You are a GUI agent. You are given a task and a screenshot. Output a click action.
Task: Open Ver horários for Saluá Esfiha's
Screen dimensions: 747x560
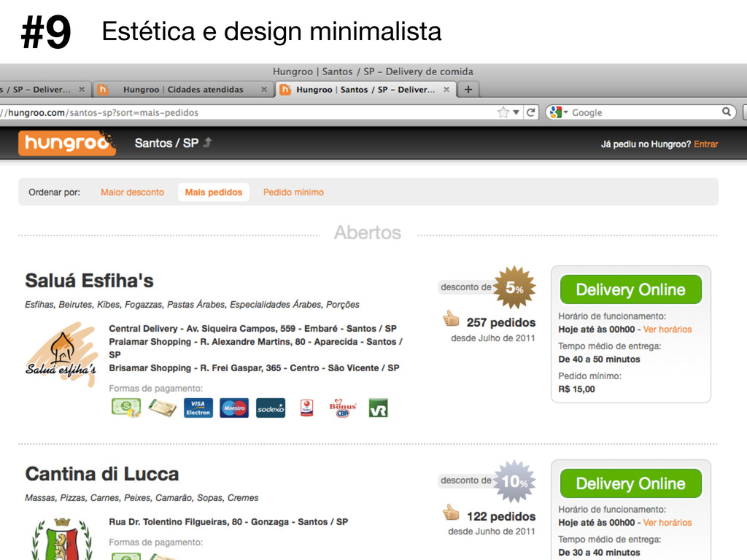[x=667, y=329]
